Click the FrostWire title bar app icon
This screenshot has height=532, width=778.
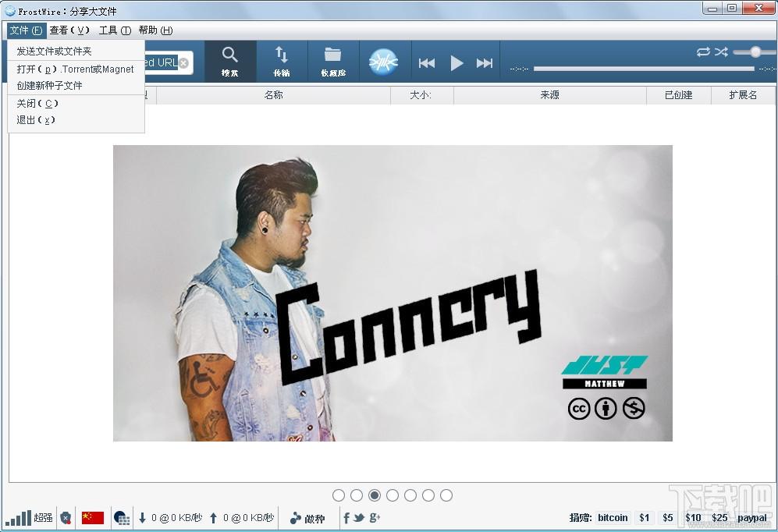pos(10,10)
